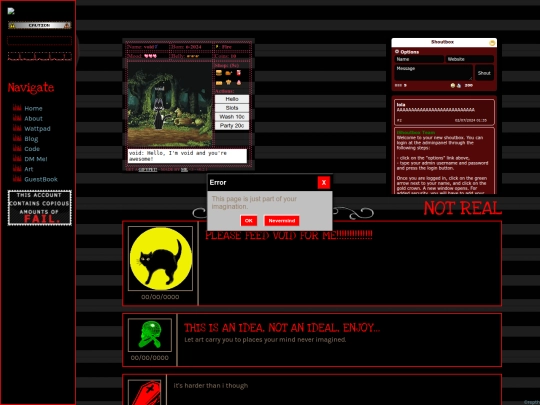The width and height of the screenshot is (540, 405).
Task: Choose Wash 10c action
Action: (x=232, y=117)
